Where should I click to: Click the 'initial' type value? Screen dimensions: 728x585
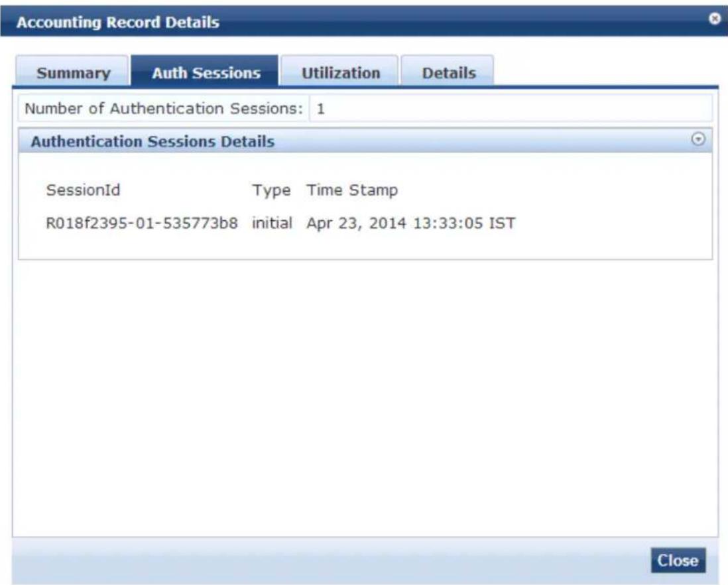pyautogui.click(x=272, y=223)
